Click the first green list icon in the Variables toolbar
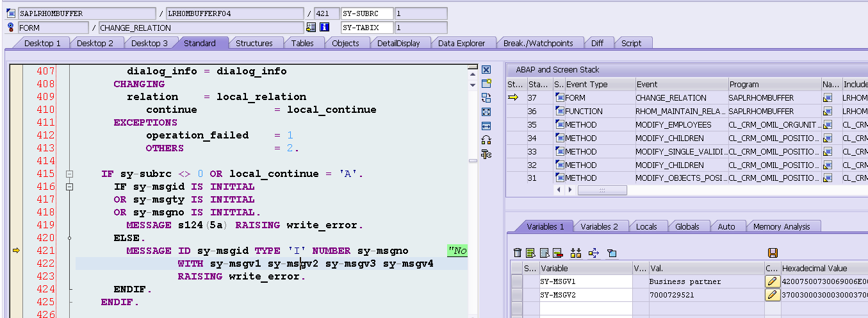The width and height of the screenshot is (868, 318). (530, 253)
